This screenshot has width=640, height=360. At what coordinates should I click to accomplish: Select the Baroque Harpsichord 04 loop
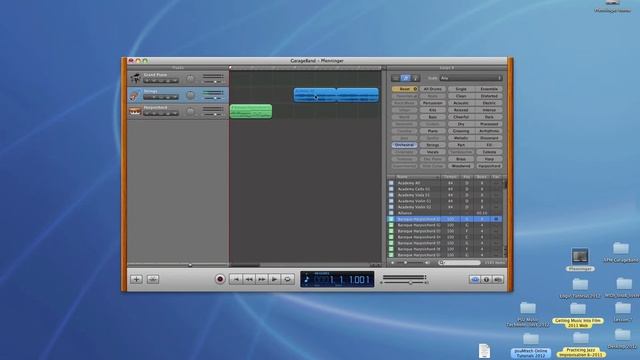click(444, 237)
